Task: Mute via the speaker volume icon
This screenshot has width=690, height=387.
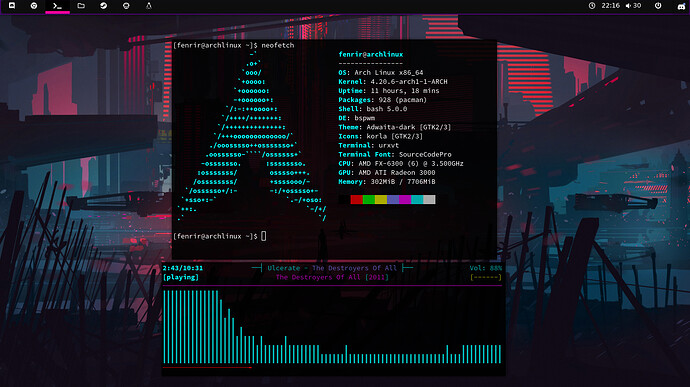Action: [628, 6]
